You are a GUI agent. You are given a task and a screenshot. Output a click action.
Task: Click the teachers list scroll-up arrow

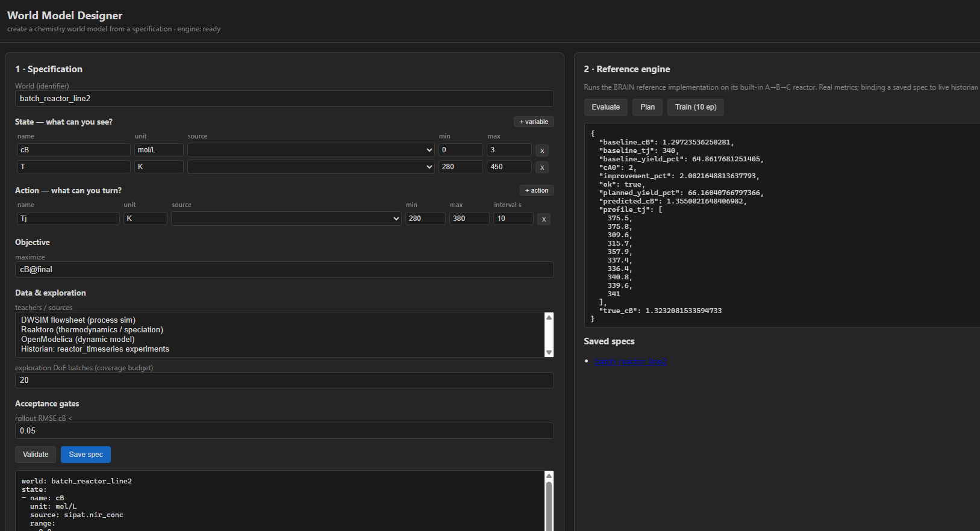click(x=549, y=317)
